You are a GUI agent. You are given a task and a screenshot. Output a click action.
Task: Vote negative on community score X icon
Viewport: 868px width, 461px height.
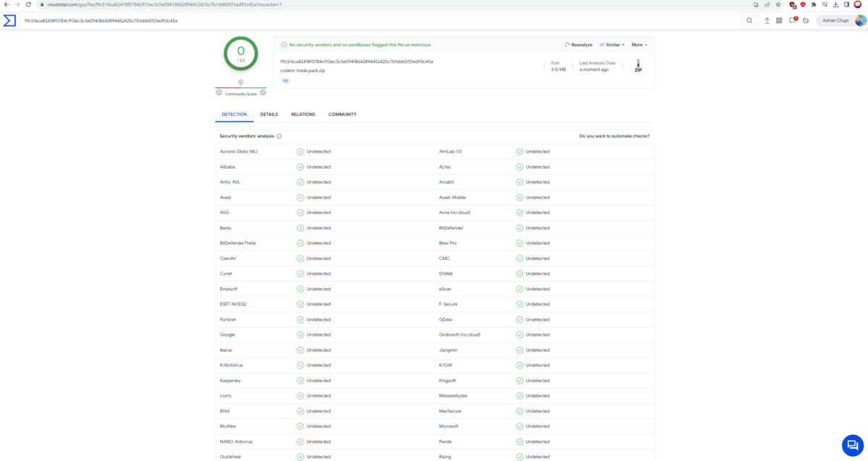pos(219,92)
